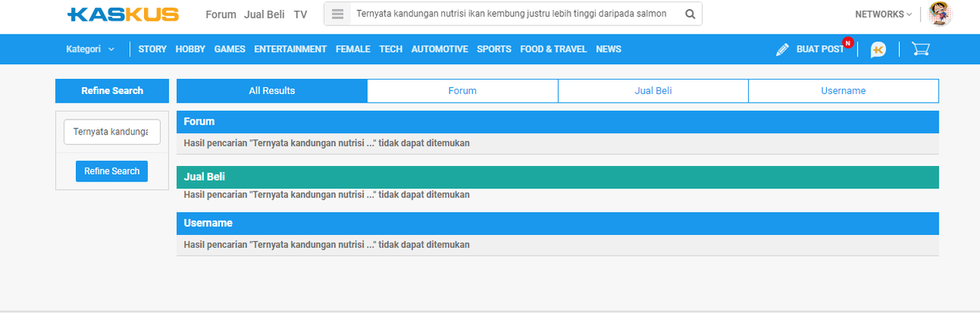Click the red notification badge
The width and height of the screenshot is (980, 313).
click(x=848, y=42)
